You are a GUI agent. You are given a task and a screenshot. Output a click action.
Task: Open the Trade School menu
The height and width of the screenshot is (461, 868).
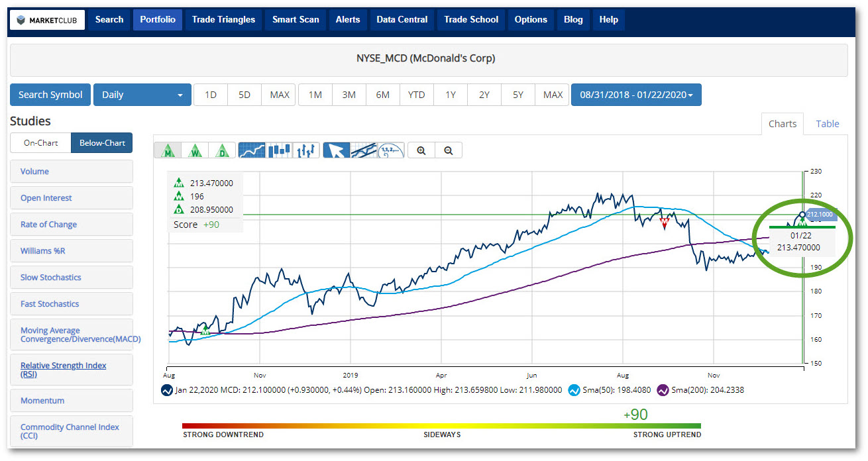(471, 20)
